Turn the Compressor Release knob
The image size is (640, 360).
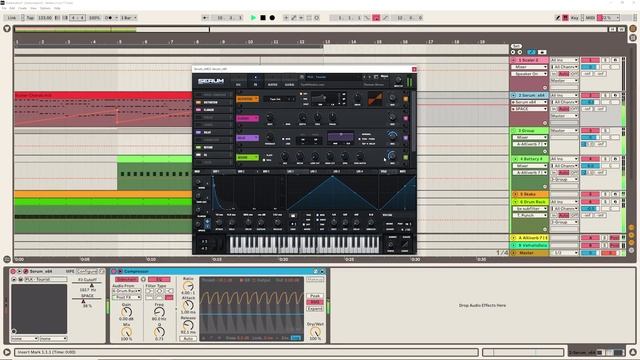click(188, 325)
